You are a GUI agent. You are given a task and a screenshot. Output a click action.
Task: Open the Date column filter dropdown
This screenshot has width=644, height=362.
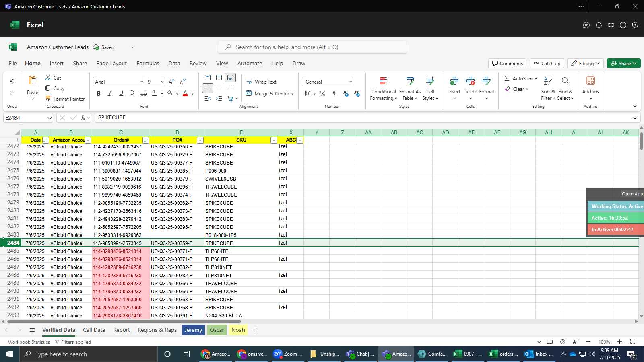point(45,140)
